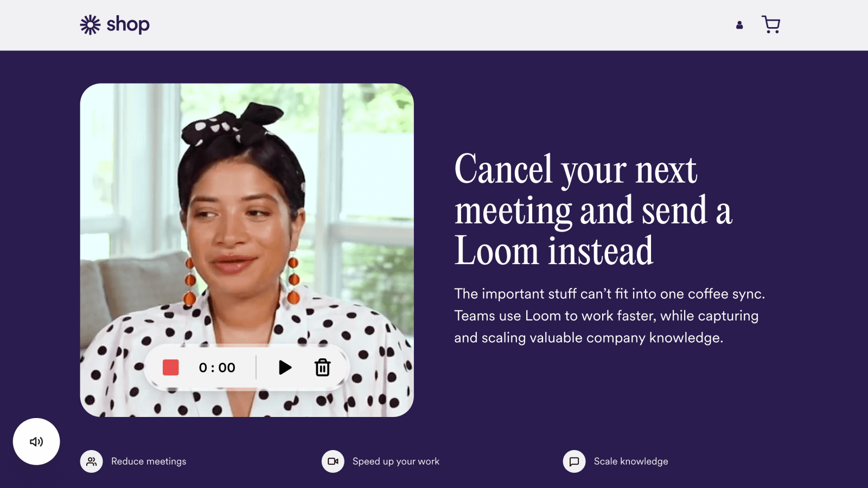Click the people icon beside Reduce meetings
The width and height of the screenshot is (868, 488).
92,461
